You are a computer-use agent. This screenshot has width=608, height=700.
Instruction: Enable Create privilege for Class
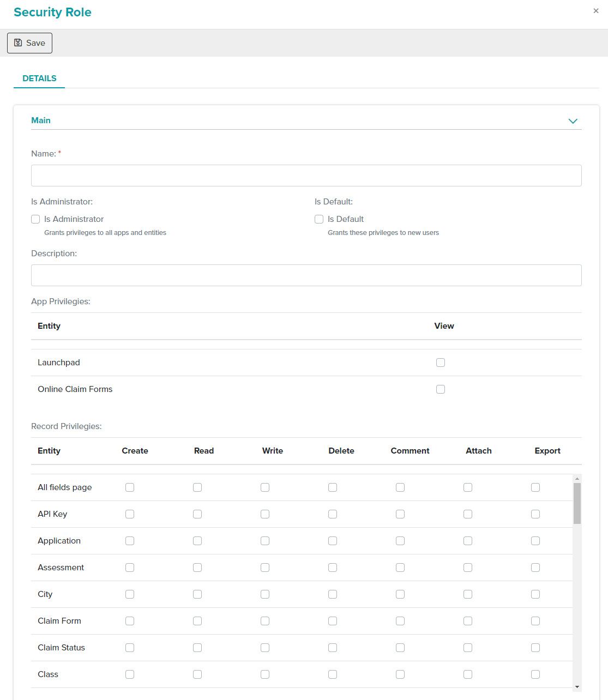[130, 674]
